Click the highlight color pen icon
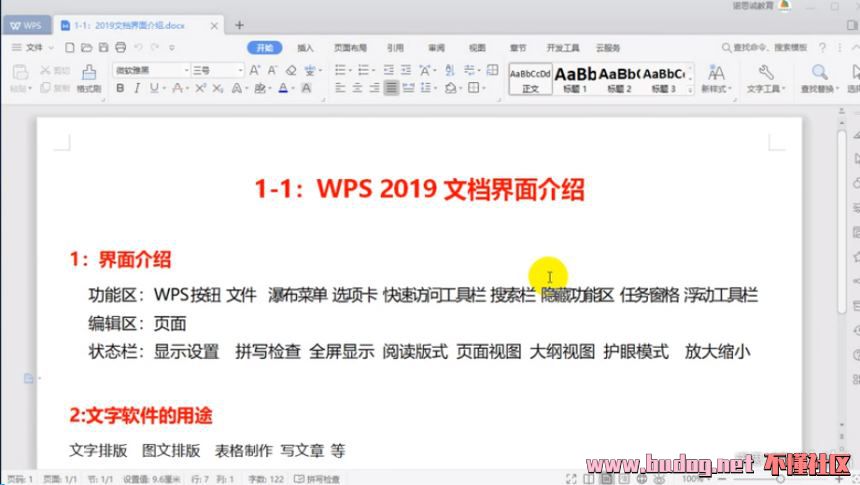860x485 pixels. point(260,88)
